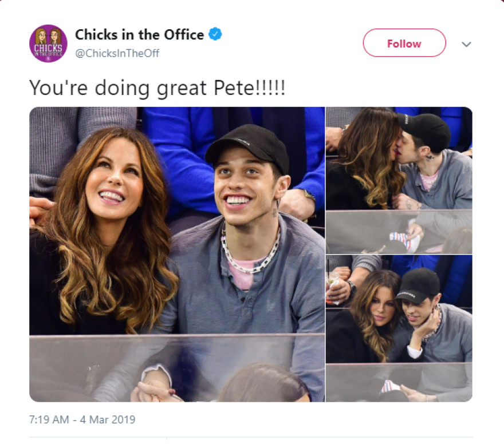
Task: Click the purple CHICKS logo image
Action: pos(48,43)
